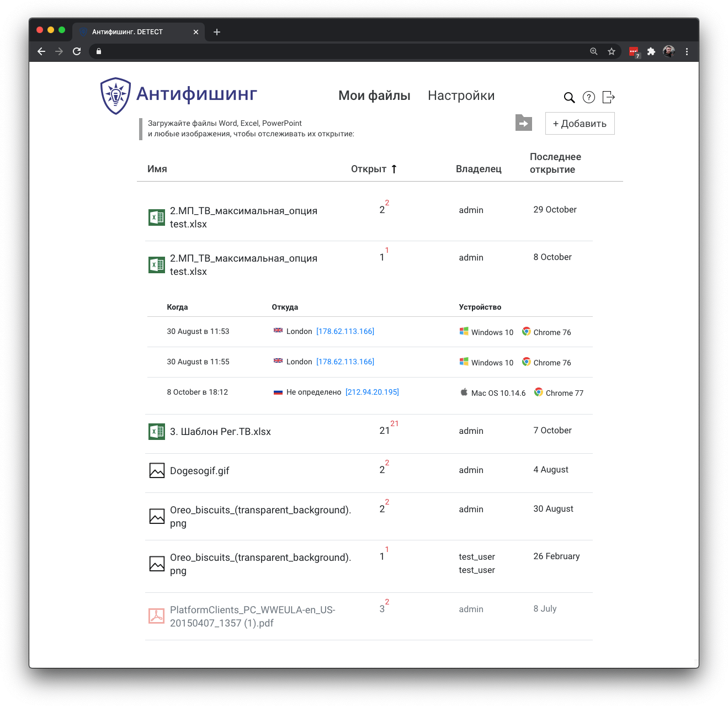Sort by Последнее открытие column header
The image size is (728, 706).
click(555, 163)
